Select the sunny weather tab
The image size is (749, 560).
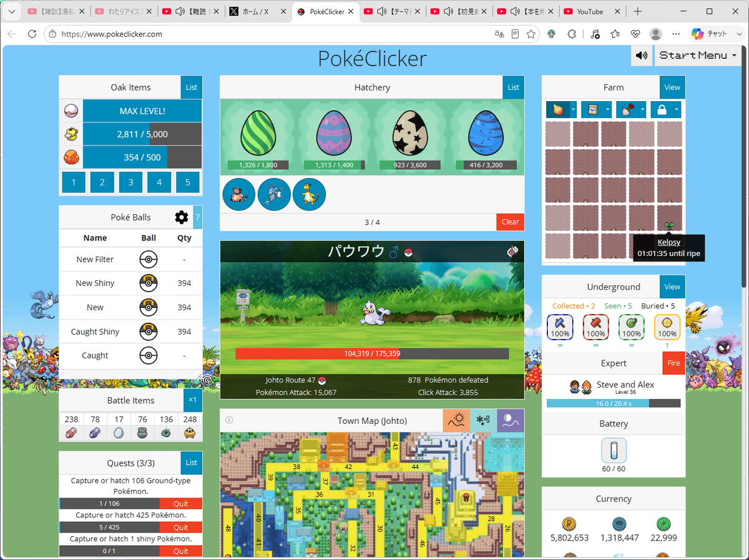pos(456,420)
